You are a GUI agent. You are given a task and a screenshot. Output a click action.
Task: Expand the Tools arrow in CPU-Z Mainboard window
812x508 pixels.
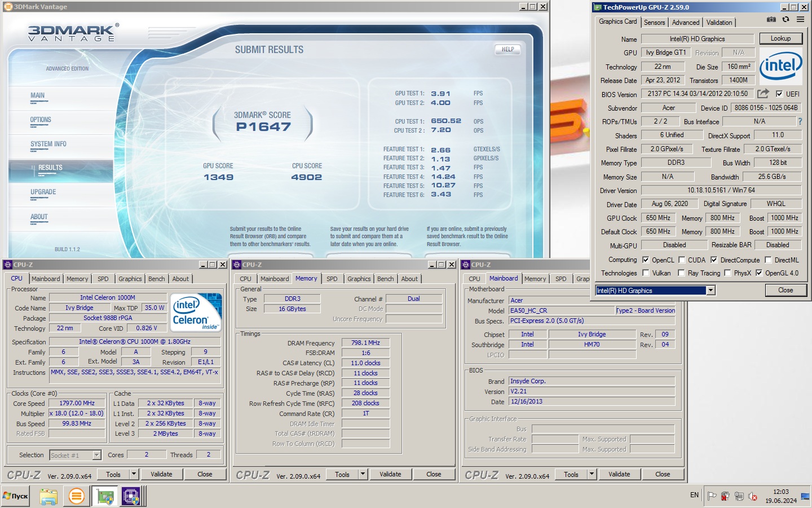point(592,474)
